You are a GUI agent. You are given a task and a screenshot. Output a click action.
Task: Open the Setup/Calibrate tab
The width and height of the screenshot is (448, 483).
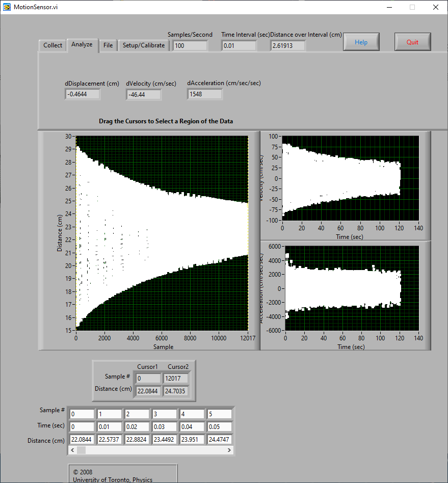144,45
